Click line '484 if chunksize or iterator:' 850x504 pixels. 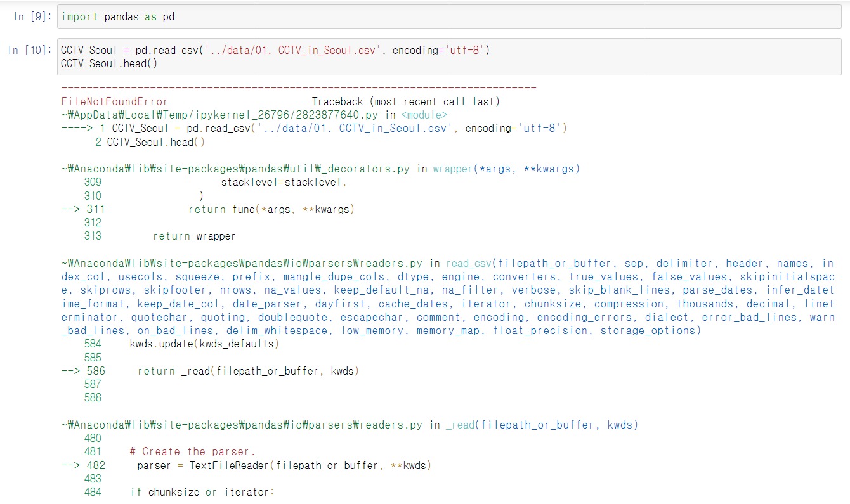(x=180, y=493)
